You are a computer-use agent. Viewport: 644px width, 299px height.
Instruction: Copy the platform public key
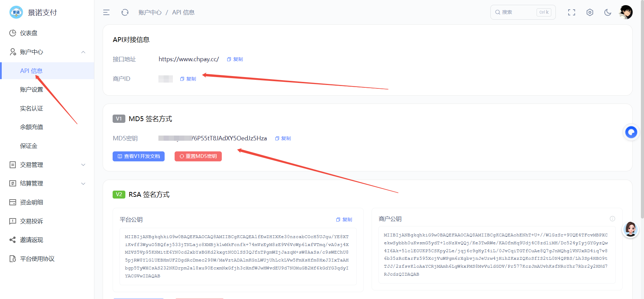pyautogui.click(x=344, y=220)
